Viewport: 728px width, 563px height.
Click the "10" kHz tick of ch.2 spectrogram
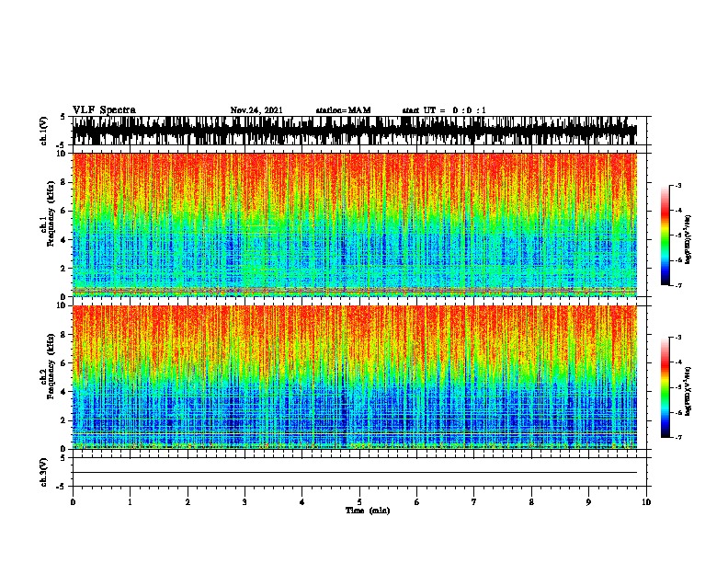pyautogui.click(x=62, y=305)
